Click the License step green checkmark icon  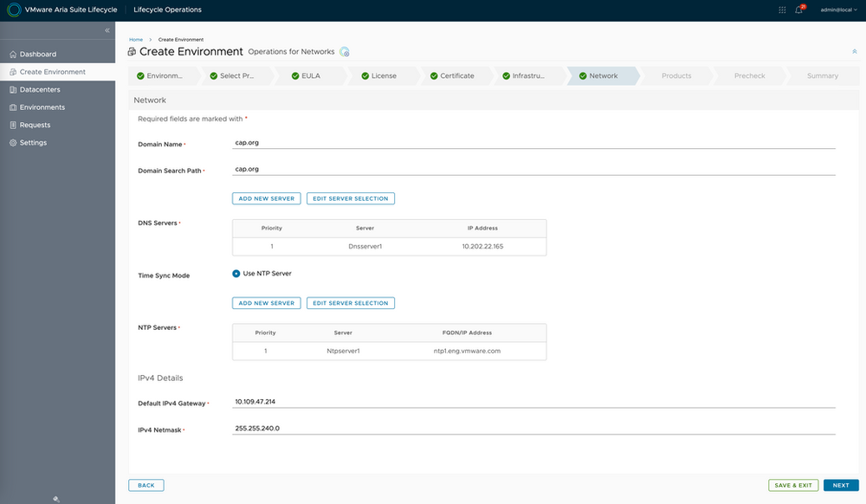click(365, 75)
